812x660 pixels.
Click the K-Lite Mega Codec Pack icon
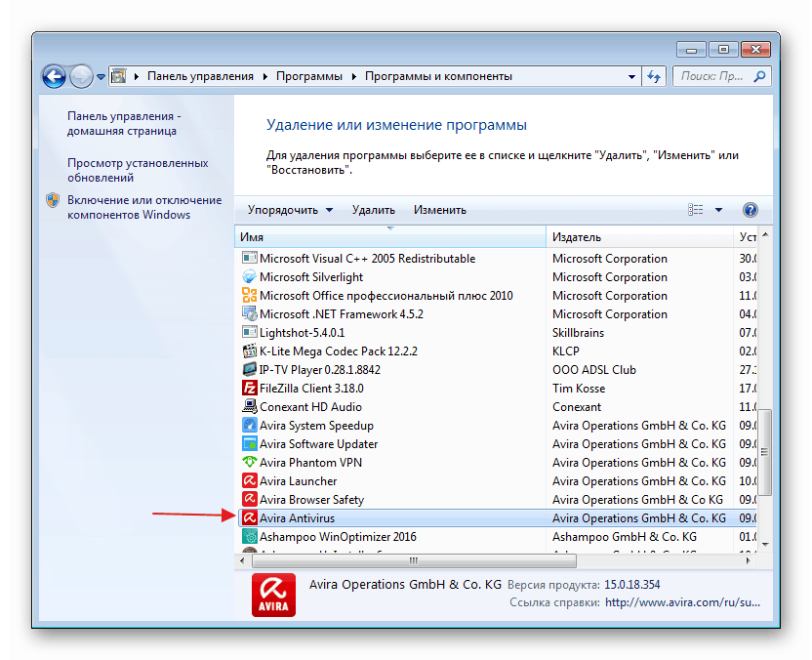(x=250, y=351)
